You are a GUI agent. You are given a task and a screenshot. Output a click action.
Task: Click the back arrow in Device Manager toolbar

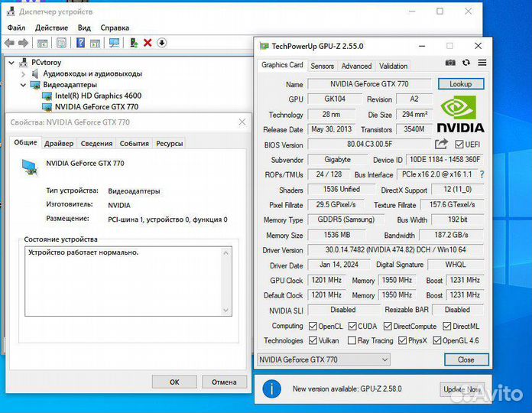click(x=9, y=43)
